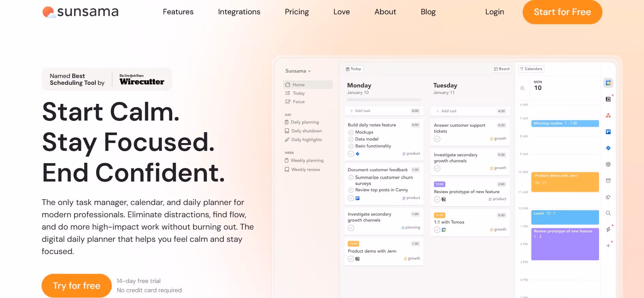The height and width of the screenshot is (298, 644).
Task: Open orange Product demo with Jenn event
Action: (565, 182)
